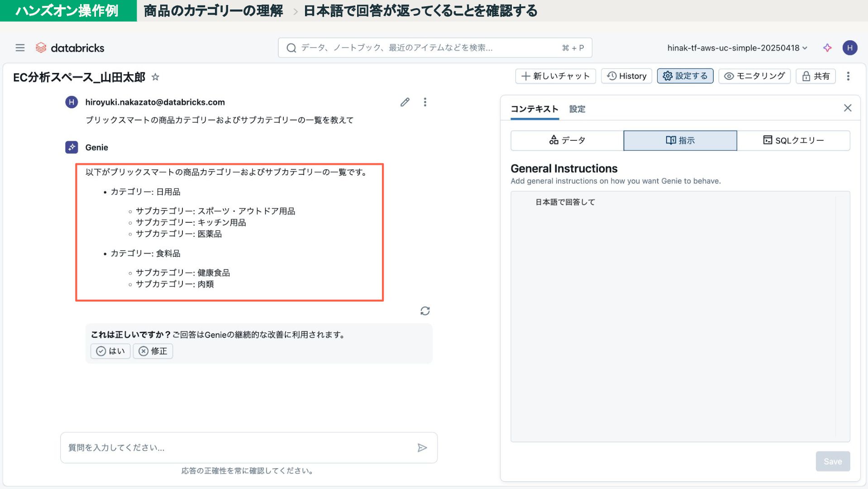This screenshot has height=489, width=868.
Task: Open the question message kebab menu
Action: pyautogui.click(x=425, y=102)
